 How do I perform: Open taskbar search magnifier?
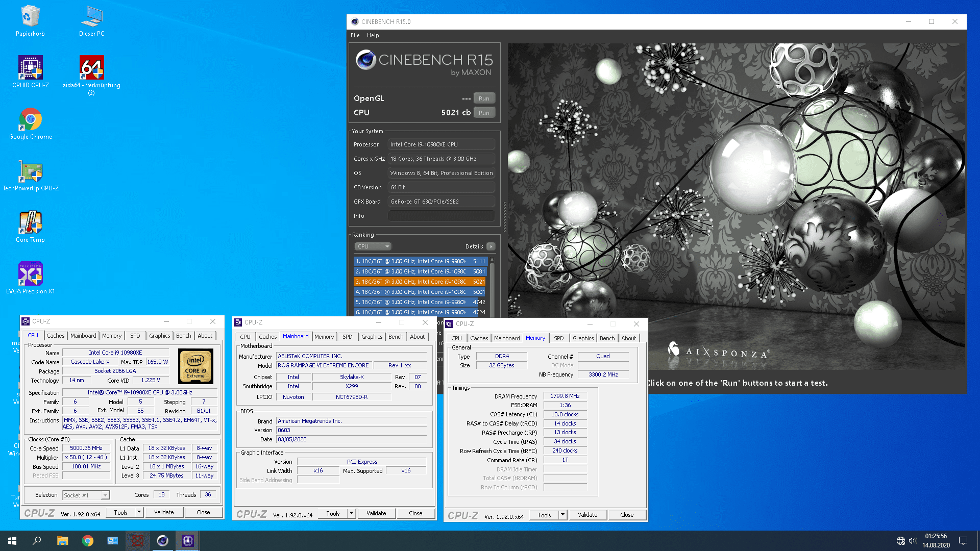(x=37, y=541)
